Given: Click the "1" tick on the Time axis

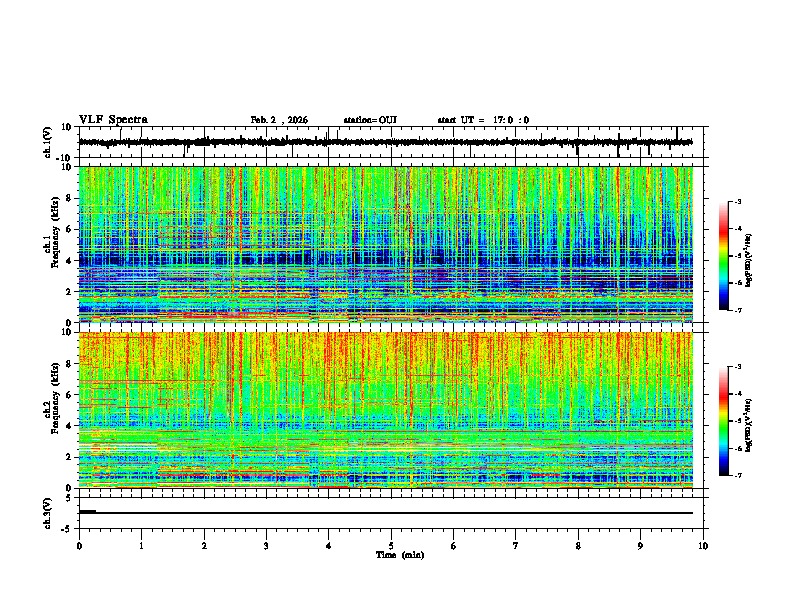Looking at the screenshot, I should coord(141,546).
